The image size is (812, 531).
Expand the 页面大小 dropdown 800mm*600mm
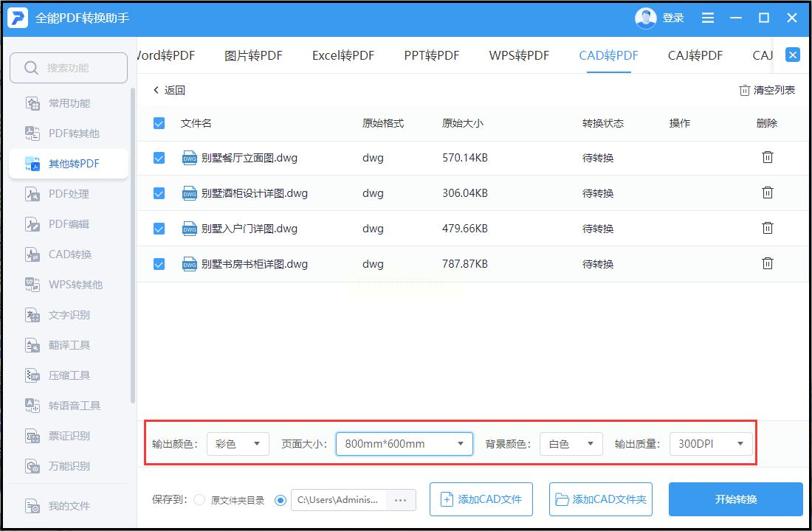pos(404,444)
